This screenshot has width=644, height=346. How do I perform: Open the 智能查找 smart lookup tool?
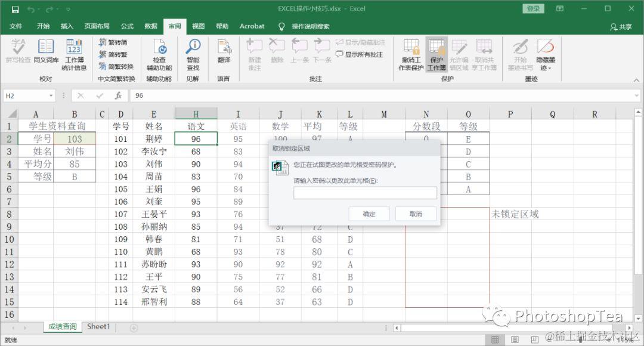[193, 55]
